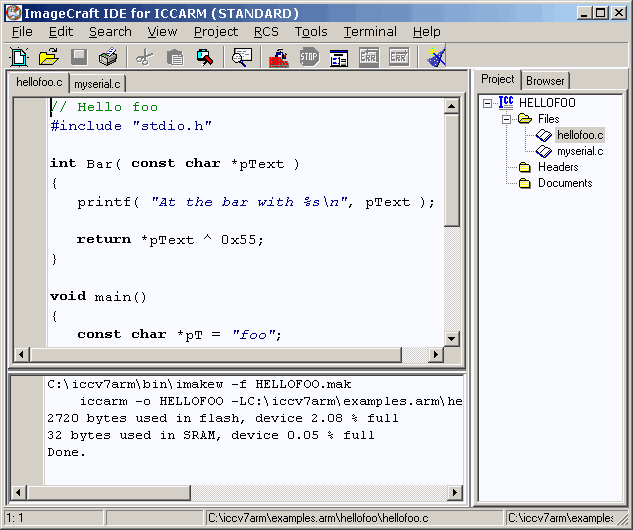Select the HELLOFOO project root label
The height and width of the screenshot is (530, 633).
point(547,103)
